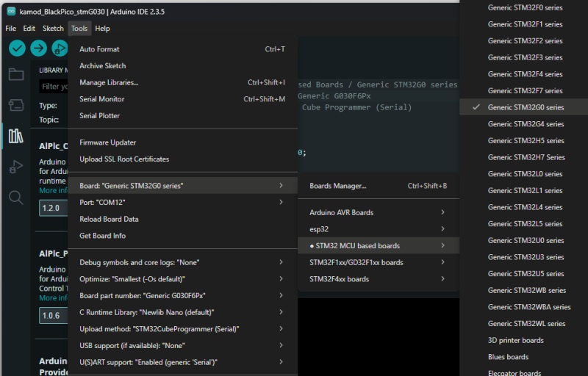Screen dimensions: 588x376
Task: Open the Sketch menu
Action: [x=53, y=29]
